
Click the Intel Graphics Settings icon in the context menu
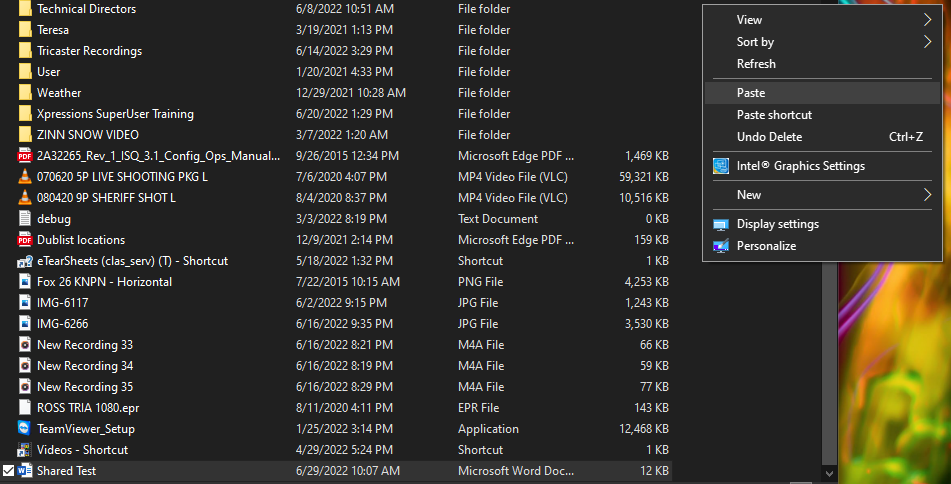[x=721, y=166]
